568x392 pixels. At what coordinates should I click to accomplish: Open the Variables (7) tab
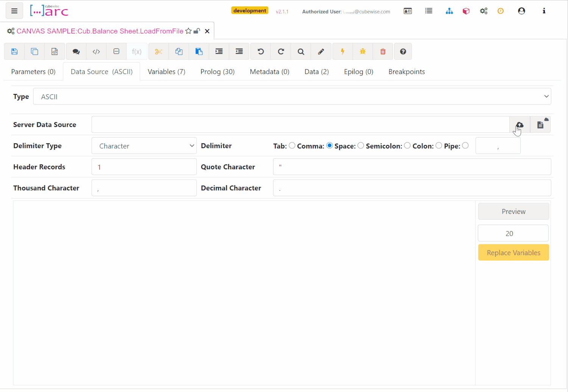(166, 72)
